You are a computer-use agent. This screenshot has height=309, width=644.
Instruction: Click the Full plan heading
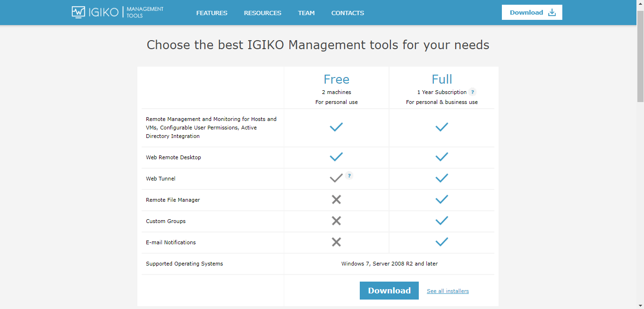(x=442, y=79)
